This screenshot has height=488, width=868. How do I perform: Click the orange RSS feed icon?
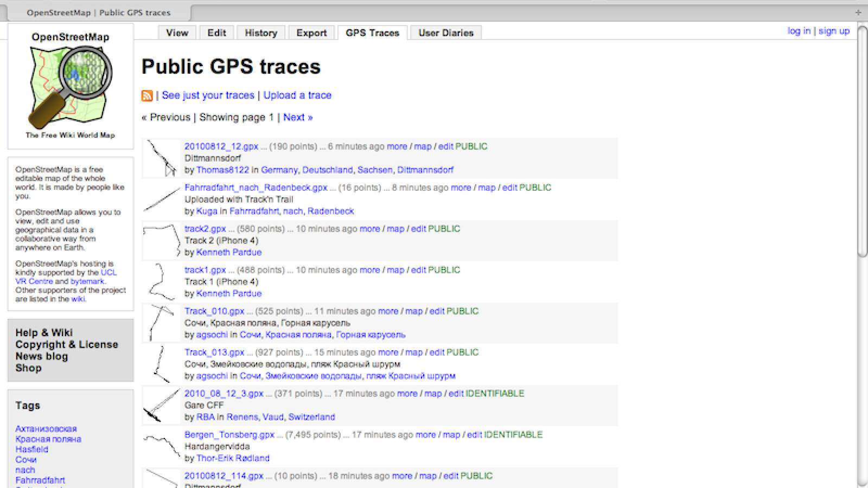(x=147, y=95)
